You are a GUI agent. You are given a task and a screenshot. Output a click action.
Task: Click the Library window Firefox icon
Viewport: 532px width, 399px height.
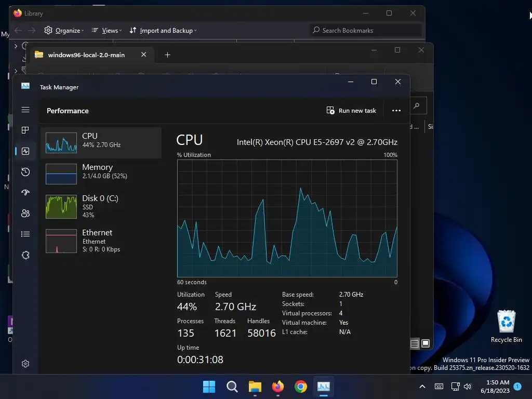tap(17, 13)
